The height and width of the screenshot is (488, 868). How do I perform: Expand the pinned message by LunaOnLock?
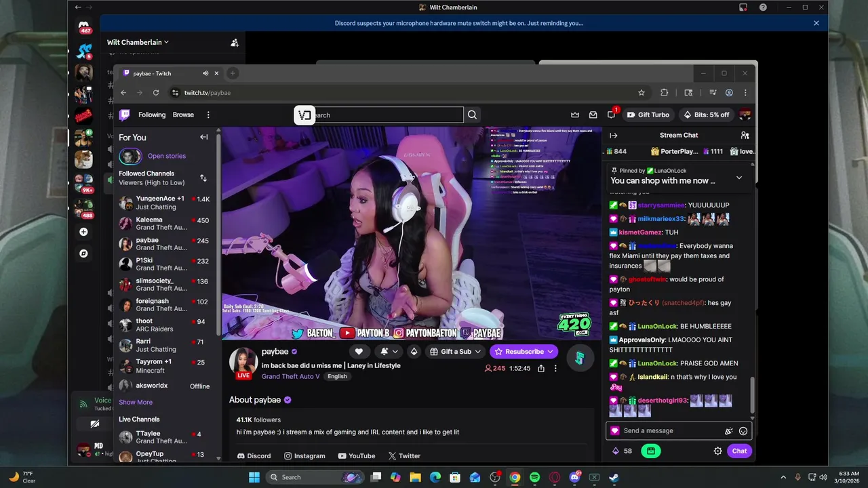click(739, 178)
